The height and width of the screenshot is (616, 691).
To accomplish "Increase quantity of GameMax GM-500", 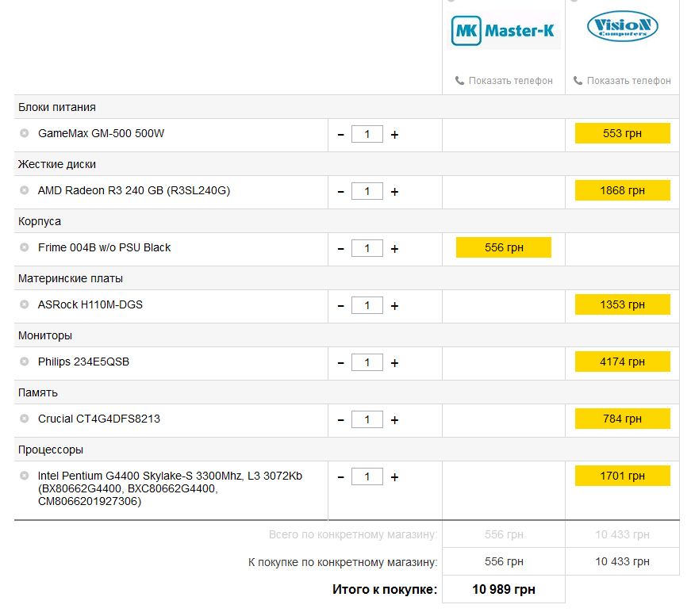I will (x=394, y=135).
